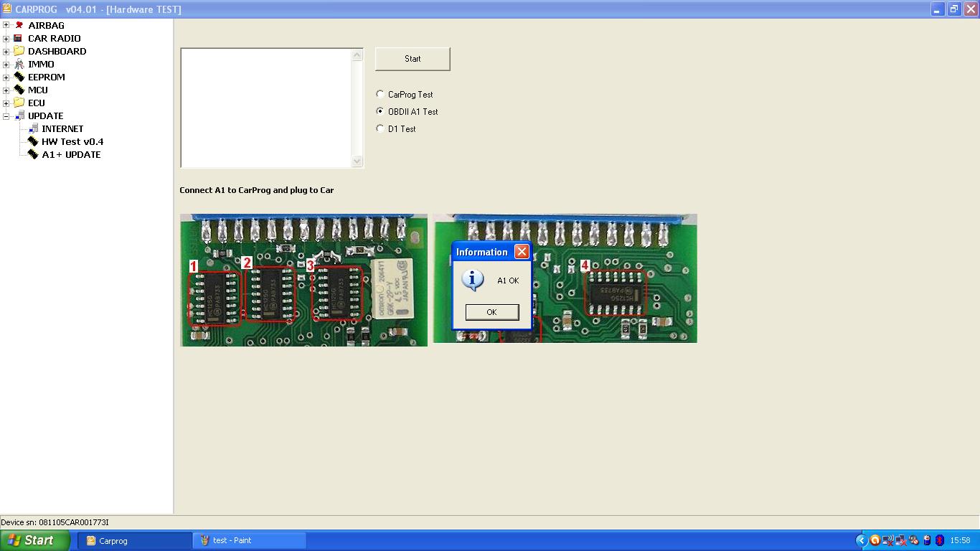Click the 'Connect A1 to CarProg' instruction text
This screenshot has width=980, height=551.
(257, 190)
